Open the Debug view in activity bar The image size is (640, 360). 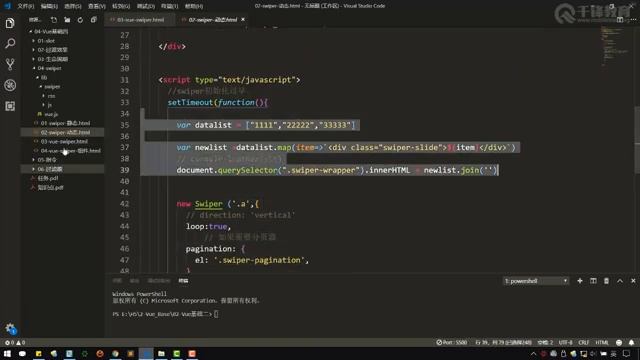point(10,85)
